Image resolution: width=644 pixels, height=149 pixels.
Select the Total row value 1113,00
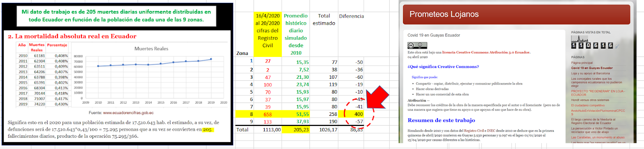point(268,130)
